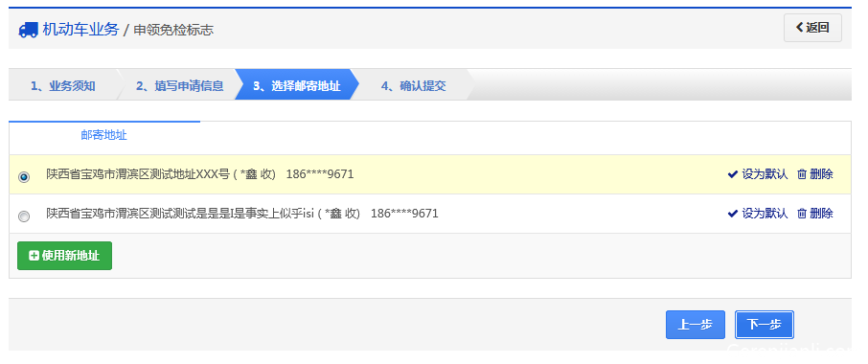Image resolution: width=868 pixels, height=364 pixels.
Task: Click checkmark icon on second address row
Action: click(x=732, y=214)
